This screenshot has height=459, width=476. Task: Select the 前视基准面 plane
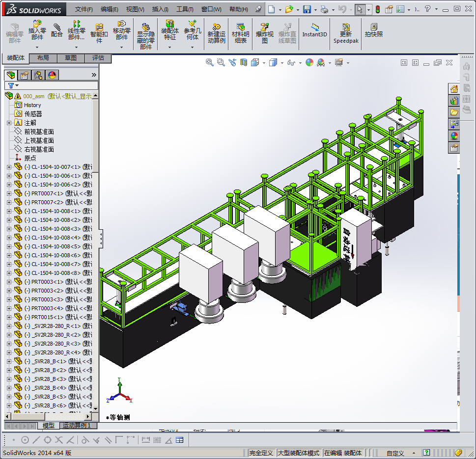(x=39, y=132)
